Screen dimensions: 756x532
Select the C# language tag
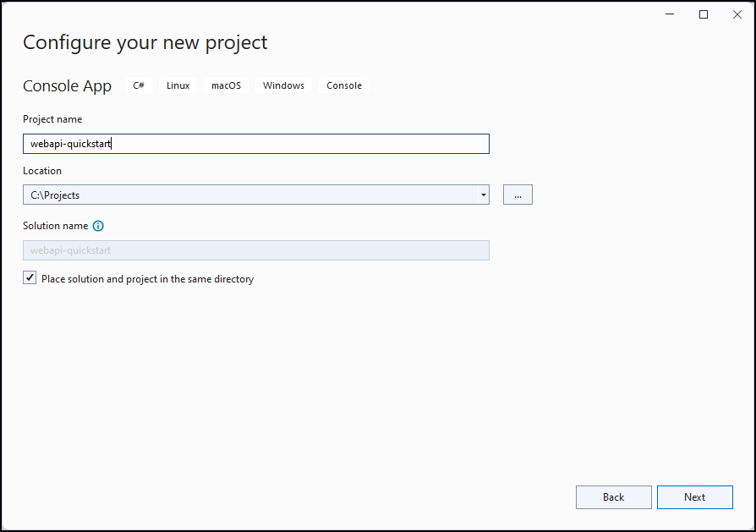click(x=138, y=85)
